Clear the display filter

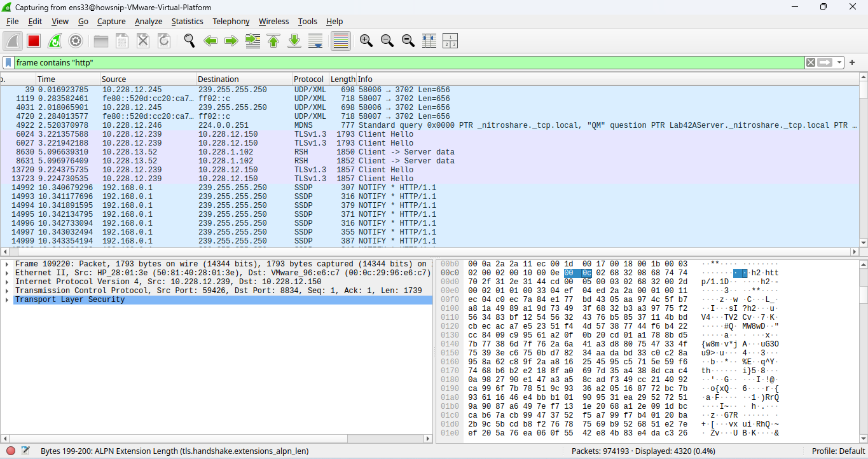[811, 62]
